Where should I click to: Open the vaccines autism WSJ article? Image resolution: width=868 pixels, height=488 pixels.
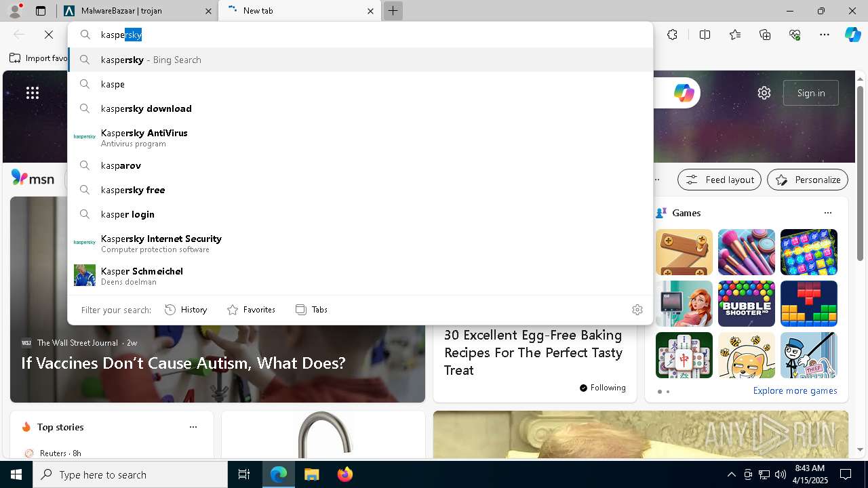point(183,363)
